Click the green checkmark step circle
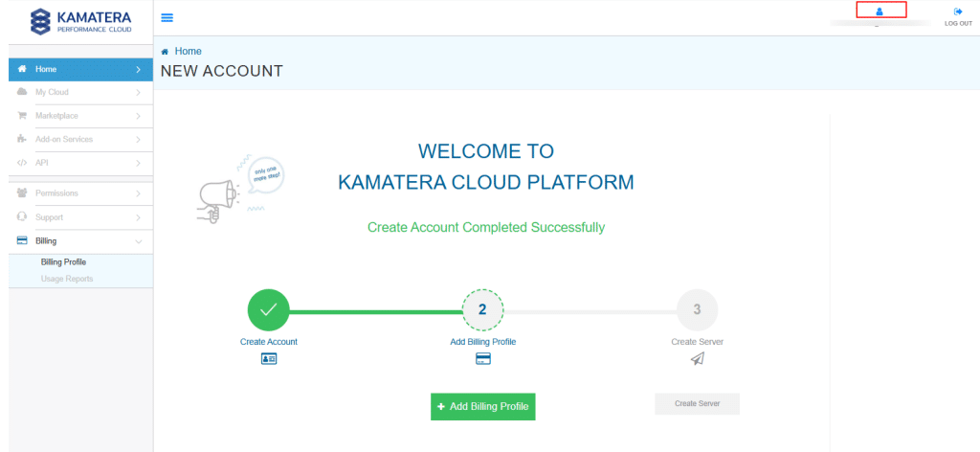Viewport: 980px width, 452px height. 268,309
